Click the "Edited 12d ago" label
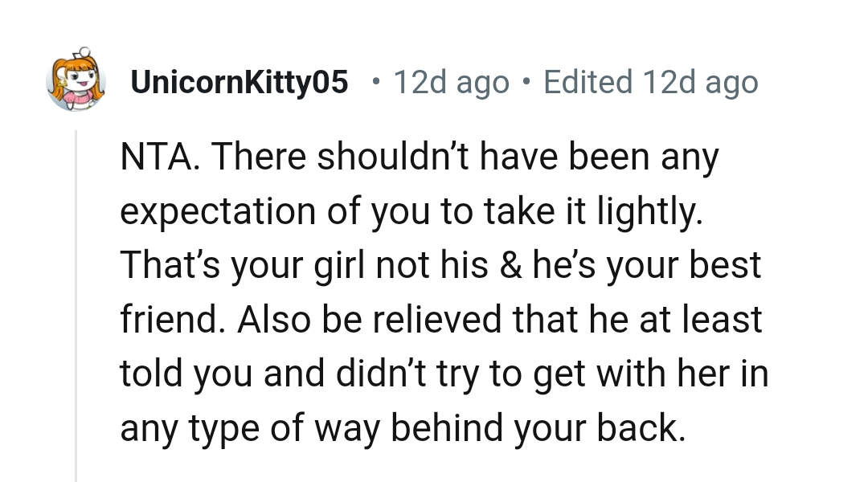The width and height of the screenshot is (868, 482). [650, 82]
